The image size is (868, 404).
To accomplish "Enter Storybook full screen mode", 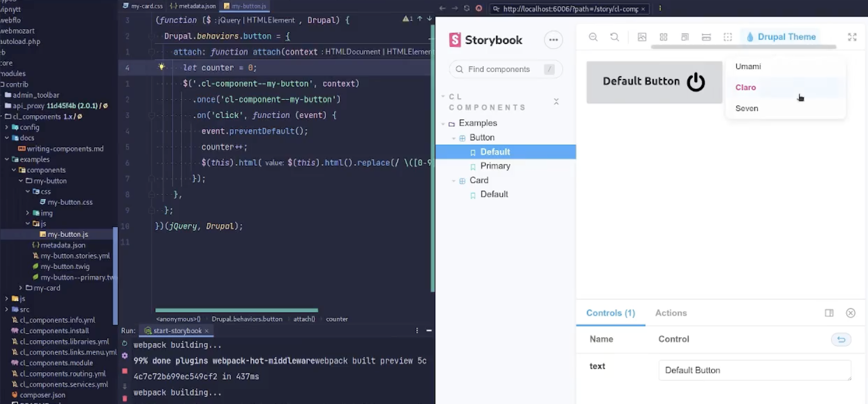I will (852, 37).
